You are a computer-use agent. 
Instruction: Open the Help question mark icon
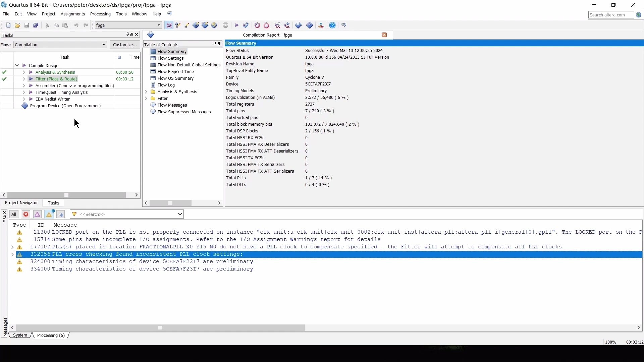coord(332,25)
